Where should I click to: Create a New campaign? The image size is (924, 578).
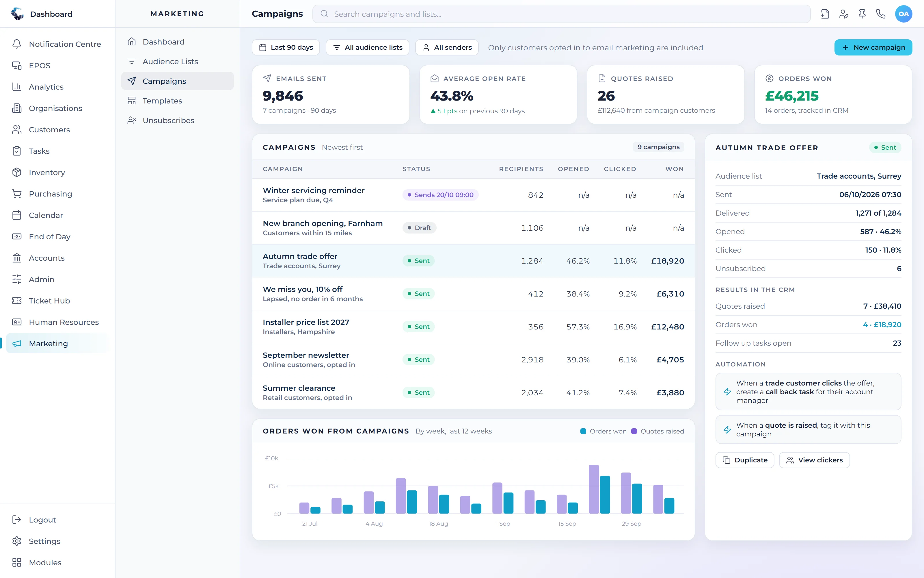pyautogui.click(x=873, y=47)
